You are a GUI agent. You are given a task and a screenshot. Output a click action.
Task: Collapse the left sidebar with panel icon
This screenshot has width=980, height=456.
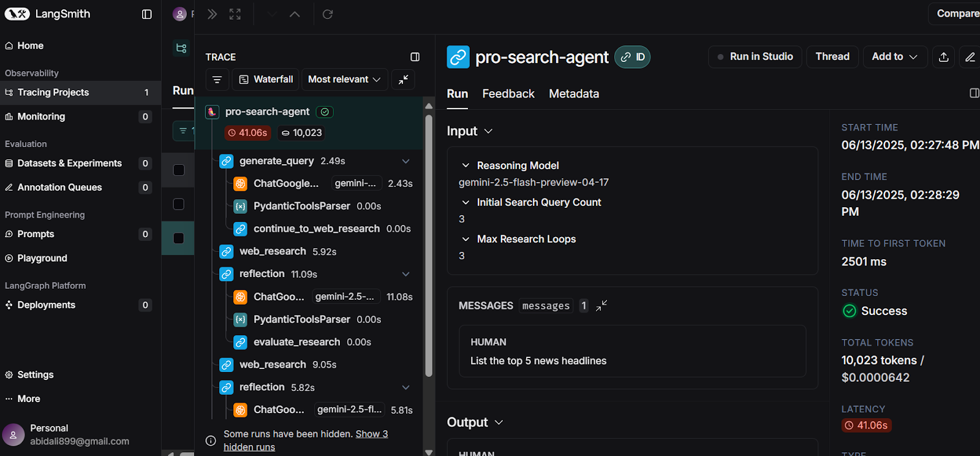(147, 14)
